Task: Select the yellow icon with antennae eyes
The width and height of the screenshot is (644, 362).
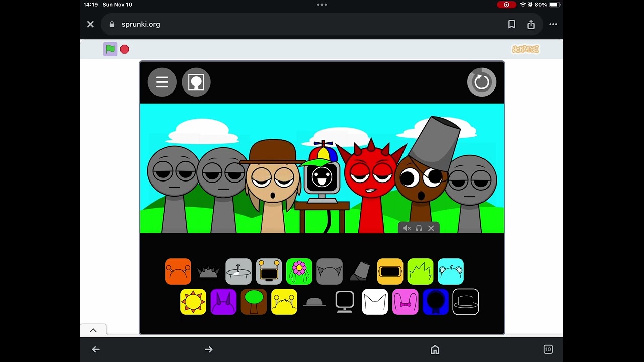Action: (x=284, y=302)
